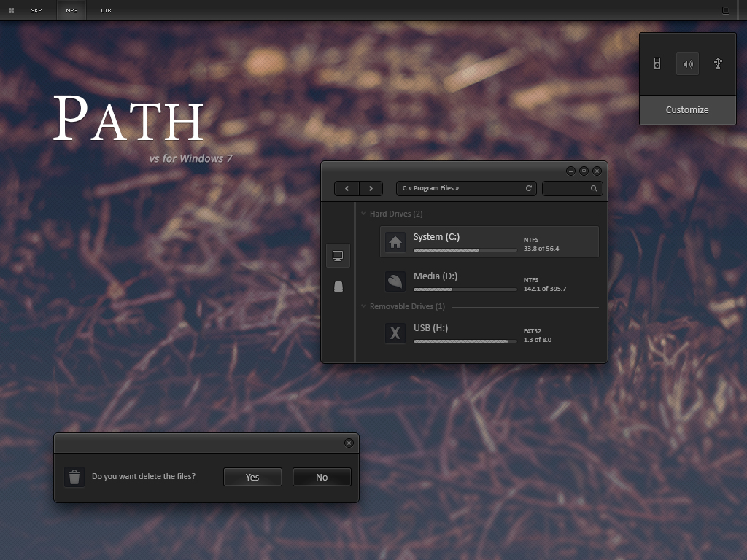Switch to the MP3 taskbar item
This screenshot has width=747, height=560.
71,10
